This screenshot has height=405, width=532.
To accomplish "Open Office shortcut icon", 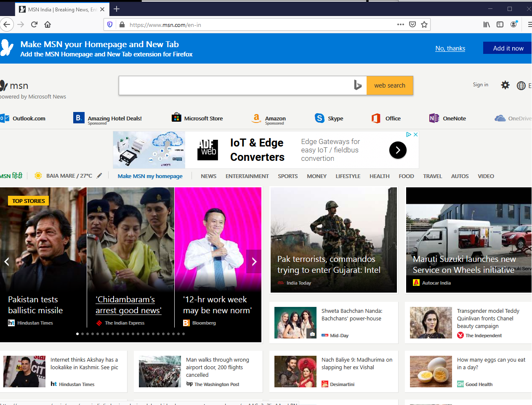I will (376, 118).
